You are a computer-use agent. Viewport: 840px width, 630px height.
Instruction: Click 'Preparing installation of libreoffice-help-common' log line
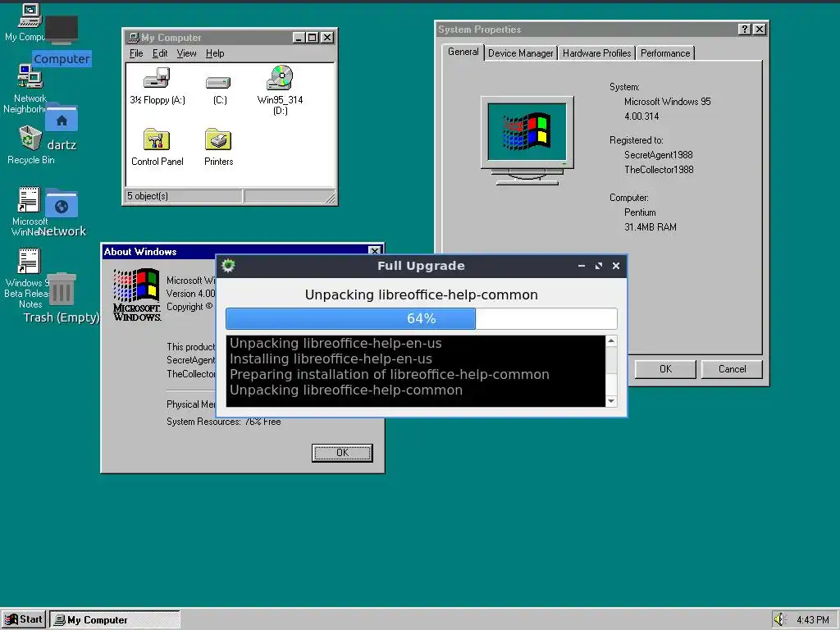click(390, 374)
